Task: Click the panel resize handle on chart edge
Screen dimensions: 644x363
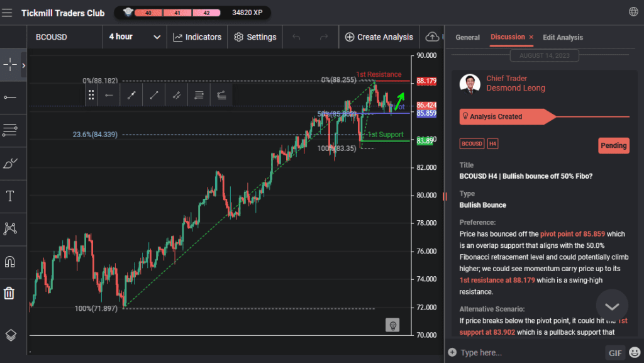Action: click(445, 196)
